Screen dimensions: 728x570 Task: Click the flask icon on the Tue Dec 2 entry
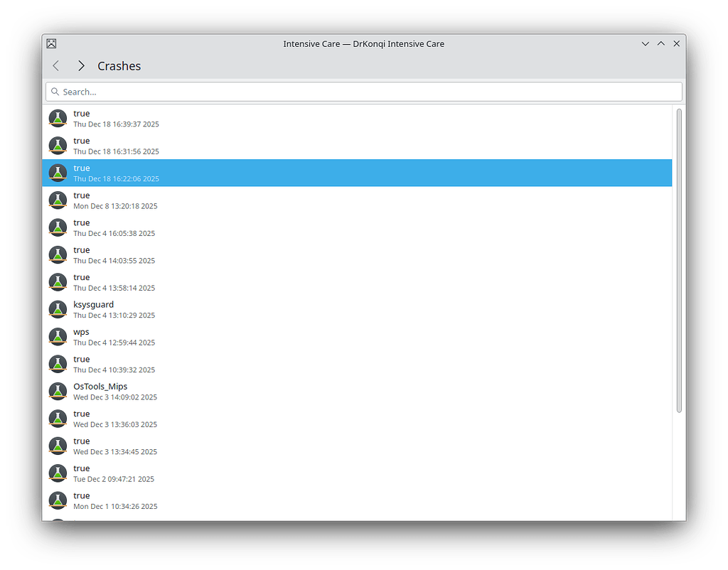(58, 473)
